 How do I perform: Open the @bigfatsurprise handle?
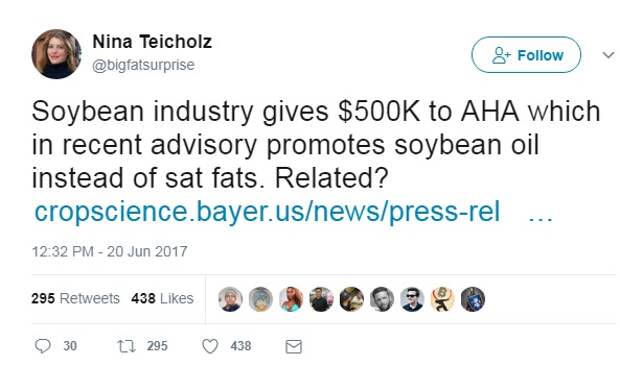click(143, 65)
